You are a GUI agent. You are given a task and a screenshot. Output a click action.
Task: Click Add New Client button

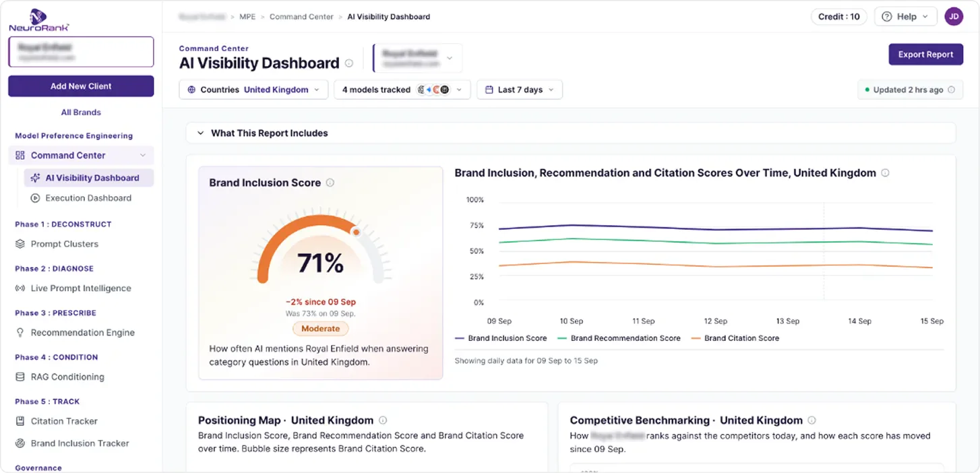[x=81, y=86]
